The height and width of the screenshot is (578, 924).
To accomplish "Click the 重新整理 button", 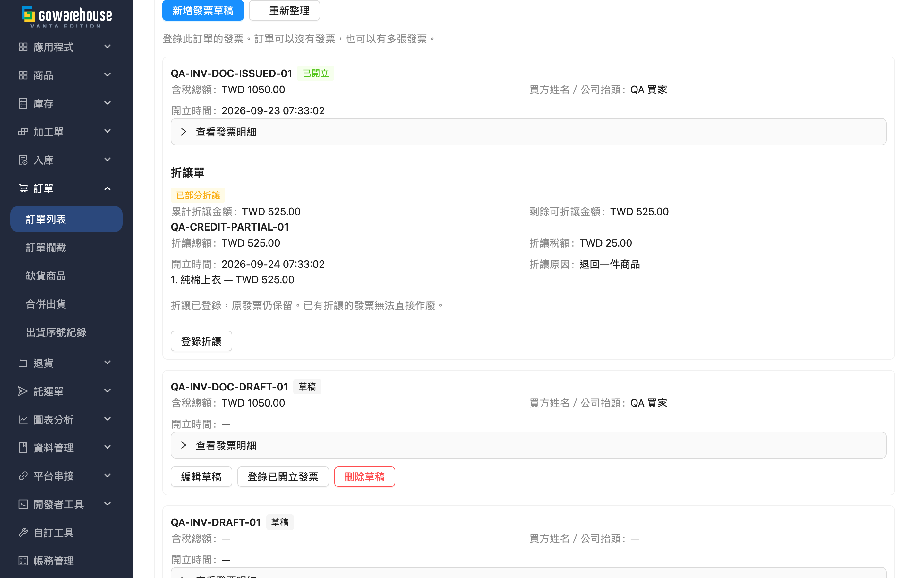I will click(285, 10).
